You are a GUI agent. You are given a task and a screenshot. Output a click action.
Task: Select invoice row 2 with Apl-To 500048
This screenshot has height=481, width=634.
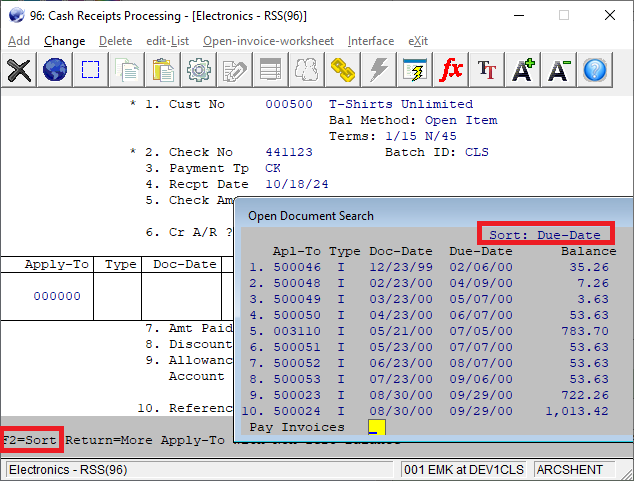click(x=429, y=283)
